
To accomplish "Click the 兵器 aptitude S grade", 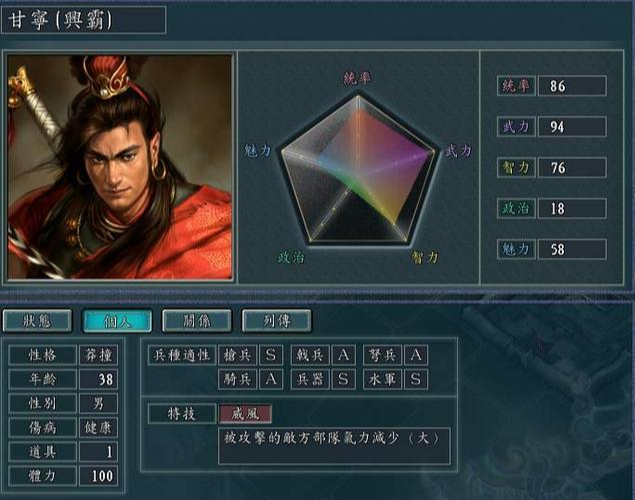I will (343, 379).
